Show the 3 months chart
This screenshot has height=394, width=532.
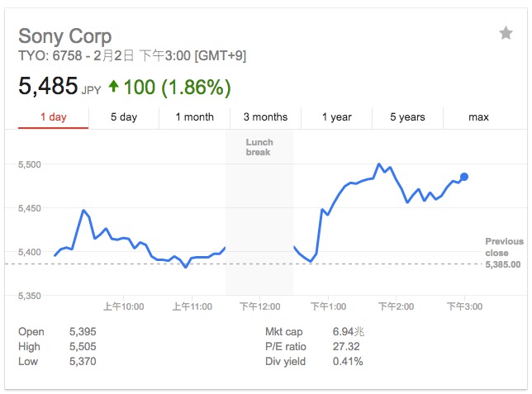265,117
